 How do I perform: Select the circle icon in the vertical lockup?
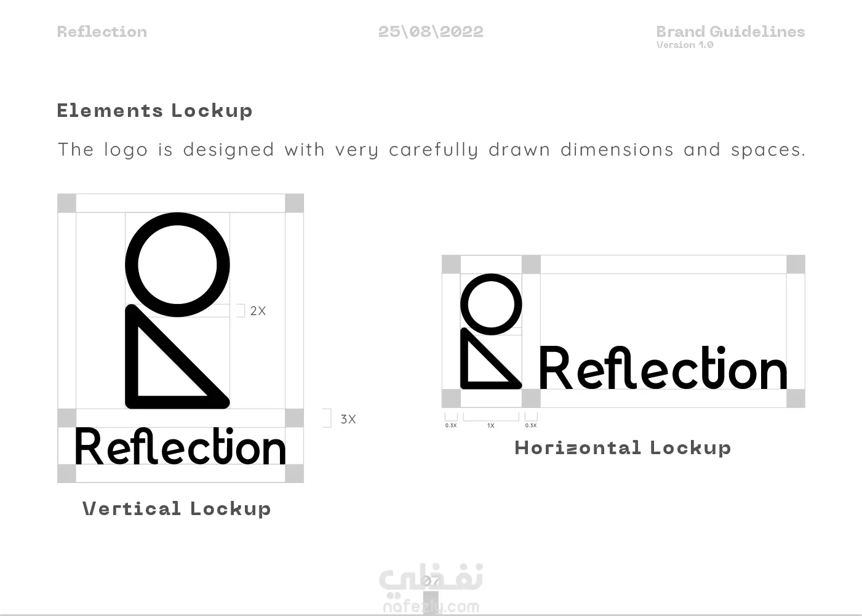coord(177,263)
